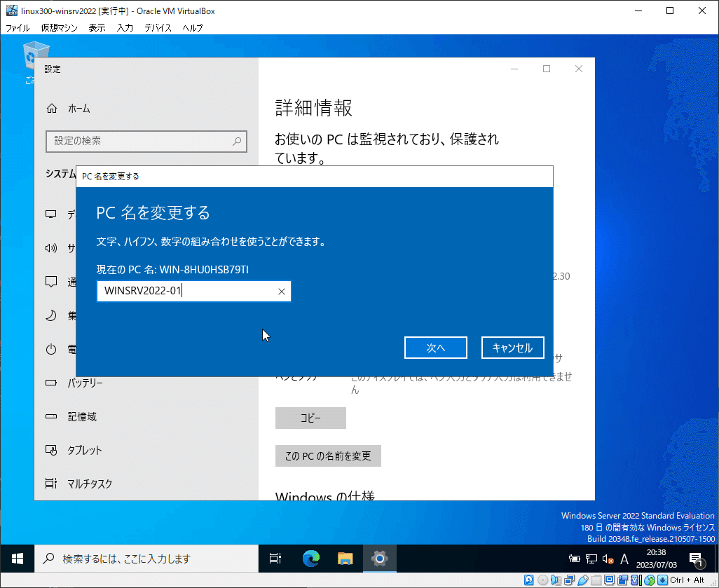This screenshot has width=719, height=588.
Task: Click the Settings gear on the taskbar
Action: pos(380,559)
